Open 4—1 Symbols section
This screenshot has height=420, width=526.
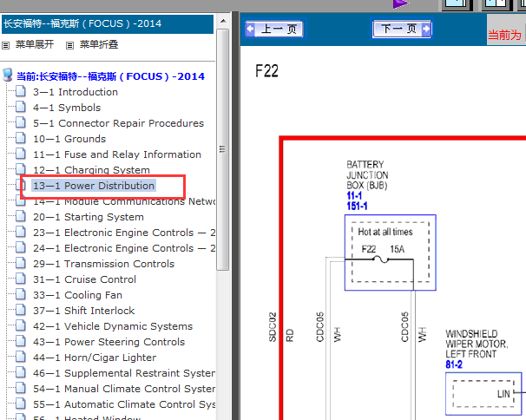click(67, 108)
